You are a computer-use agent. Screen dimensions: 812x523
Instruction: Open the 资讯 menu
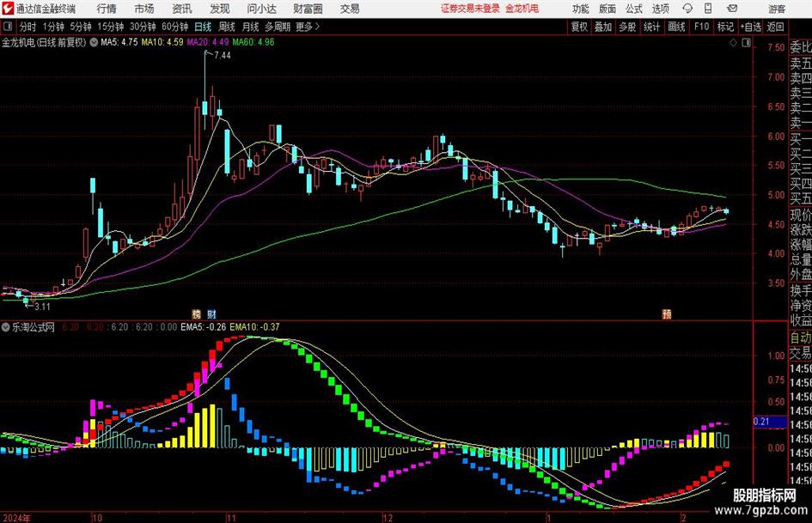[182, 9]
